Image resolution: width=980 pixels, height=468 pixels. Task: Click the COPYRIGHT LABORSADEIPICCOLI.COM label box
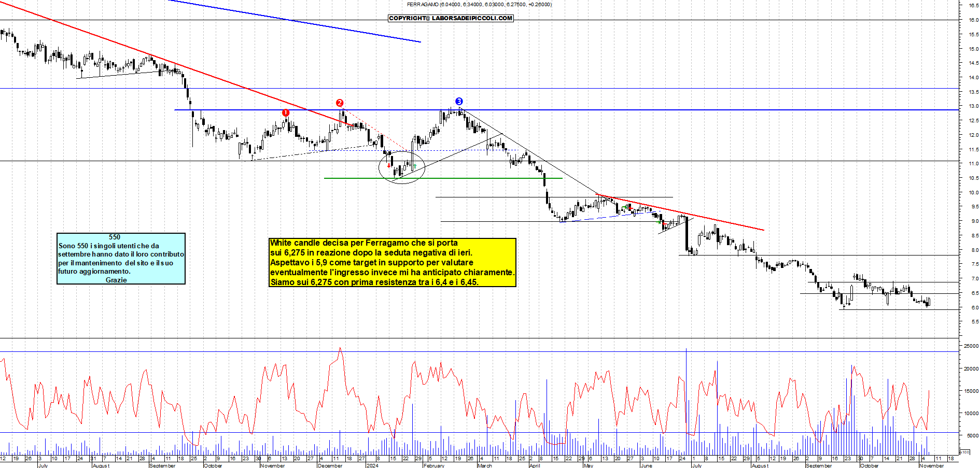tap(451, 18)
